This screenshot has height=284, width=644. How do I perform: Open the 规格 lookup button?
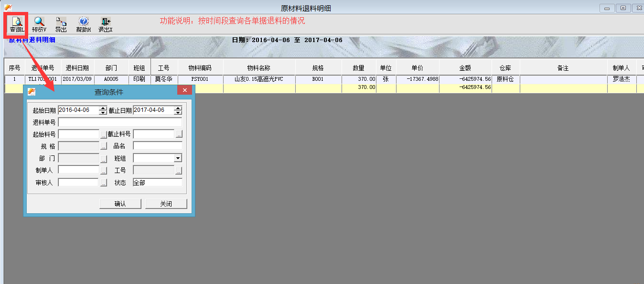click(x=104, y=146)
